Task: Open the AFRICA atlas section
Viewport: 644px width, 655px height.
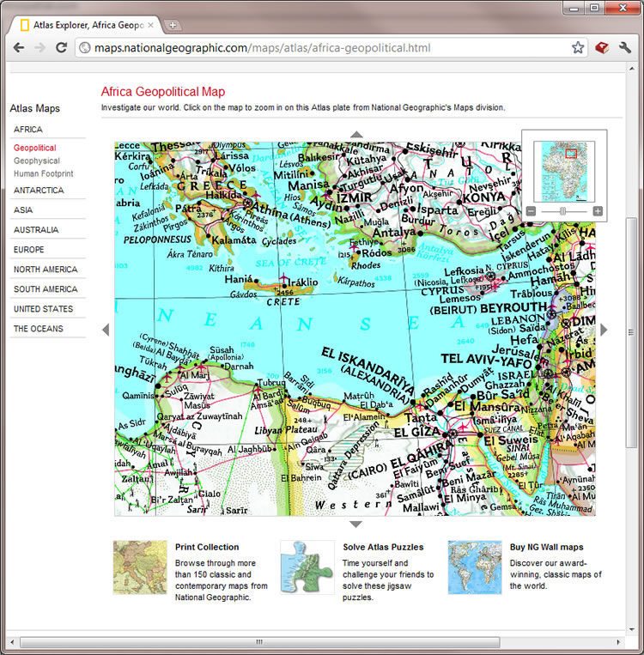Action: click(x=28, y=130)
